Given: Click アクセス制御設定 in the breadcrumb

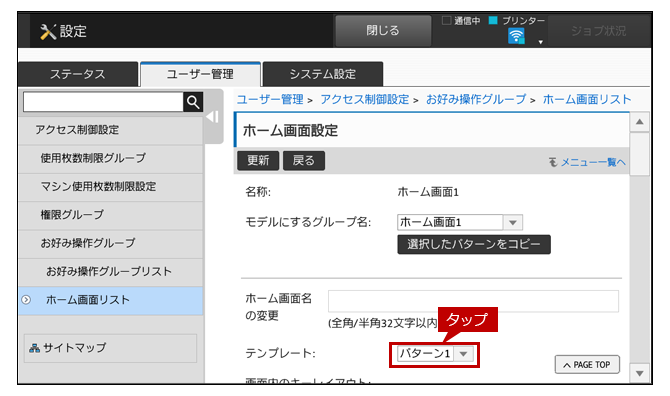Looking at the screenshot, I should 364,100.
